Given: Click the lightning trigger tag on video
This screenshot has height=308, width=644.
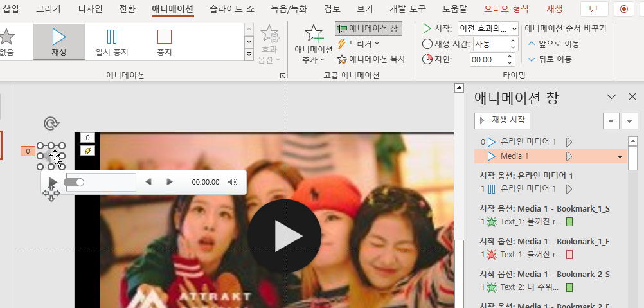Looking at the screenshot, I should point(87,151).
